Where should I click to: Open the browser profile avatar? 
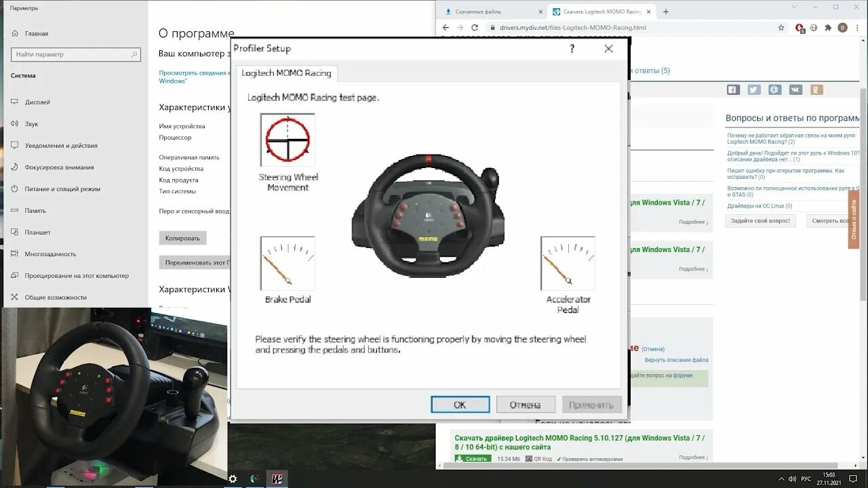click(843, 28)
